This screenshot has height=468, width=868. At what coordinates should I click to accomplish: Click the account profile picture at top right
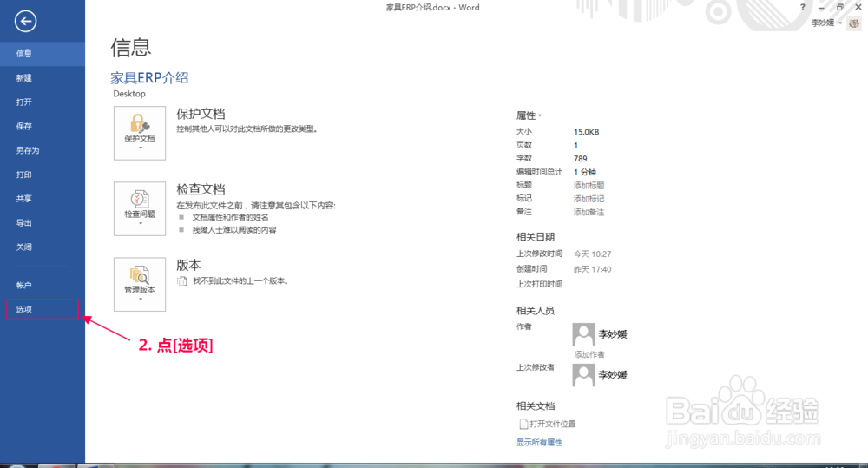(x=854, y=23)
